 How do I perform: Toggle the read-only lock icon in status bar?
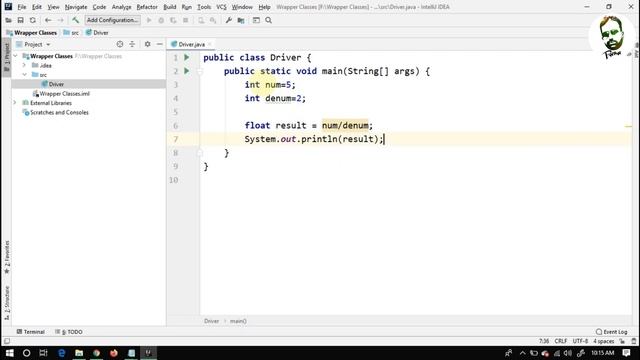(622, 341)
